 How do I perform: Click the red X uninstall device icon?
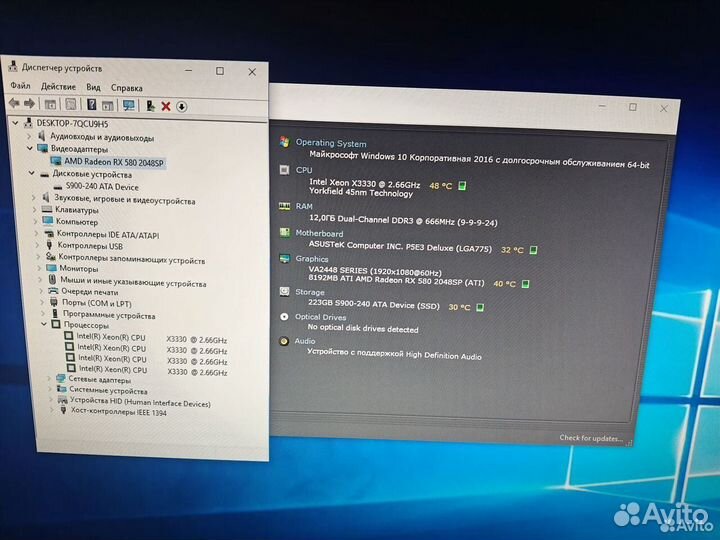coord(166,105)
